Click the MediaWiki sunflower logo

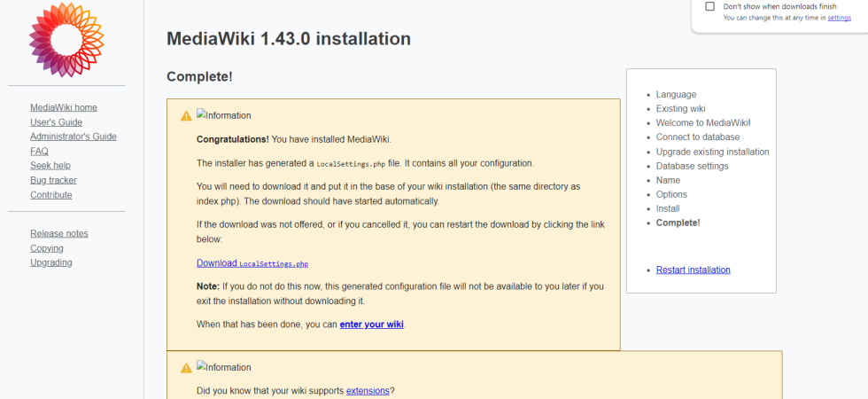(66, 39)
